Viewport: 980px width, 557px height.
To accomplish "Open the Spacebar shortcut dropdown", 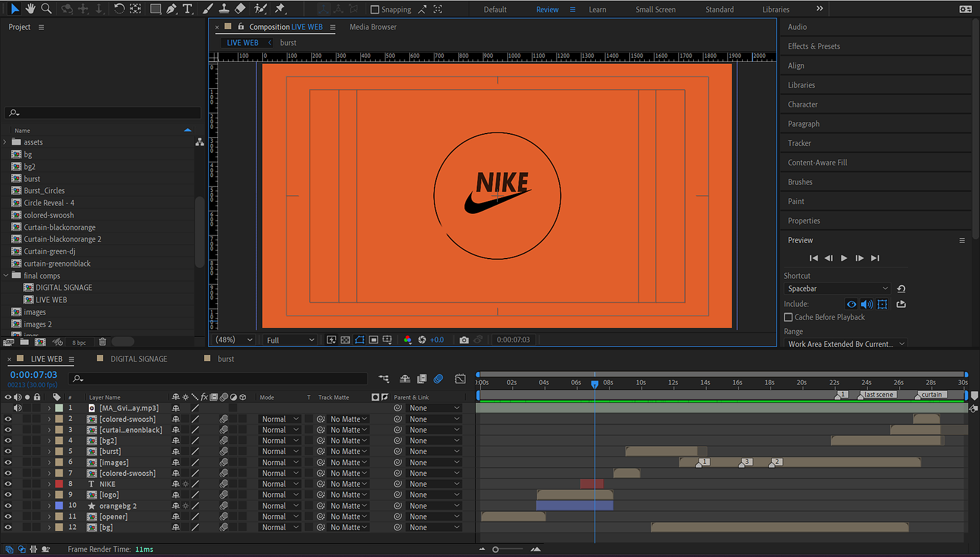I will point(837,289).
